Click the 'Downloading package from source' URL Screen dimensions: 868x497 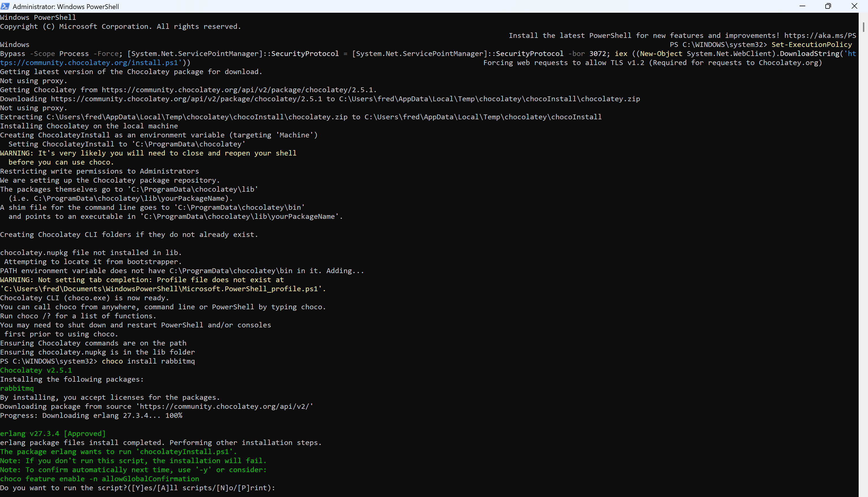pos(226,407)
